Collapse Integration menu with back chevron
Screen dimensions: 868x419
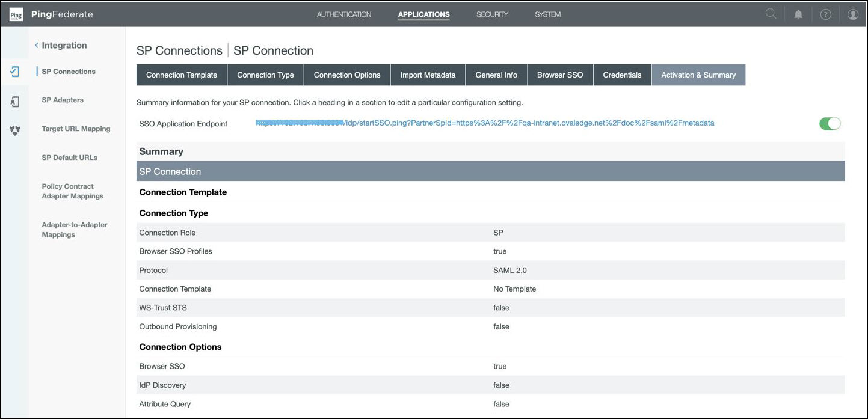[x=37, y=46]
